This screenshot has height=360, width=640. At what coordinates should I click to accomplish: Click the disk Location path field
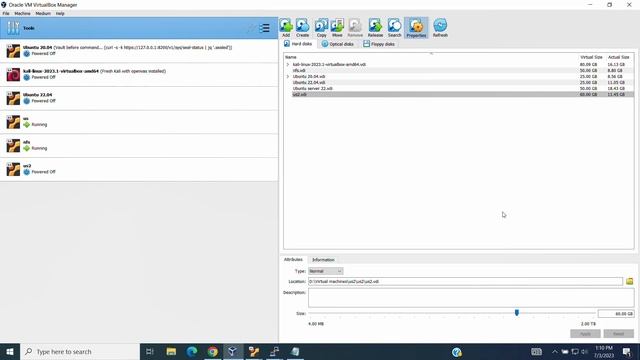pos(465,281)
